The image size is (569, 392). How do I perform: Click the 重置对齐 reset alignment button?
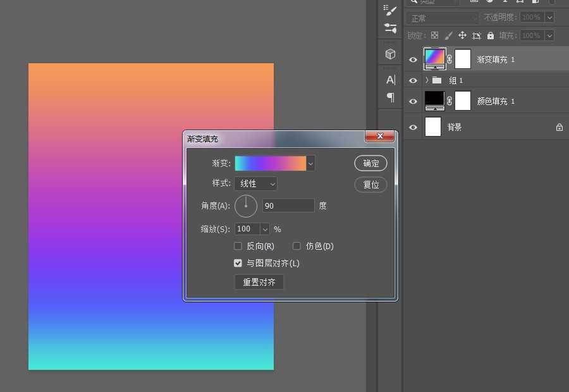[x=259, y=282]
